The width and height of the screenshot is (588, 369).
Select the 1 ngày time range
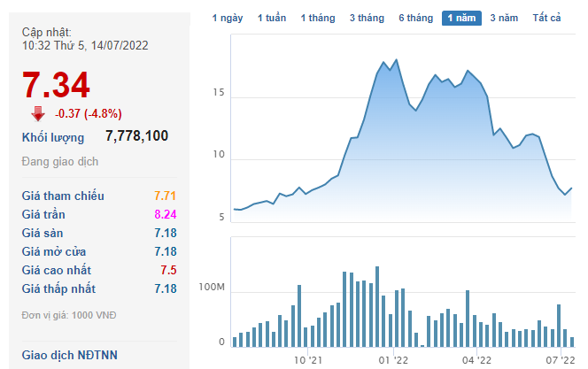coord(228,18)
